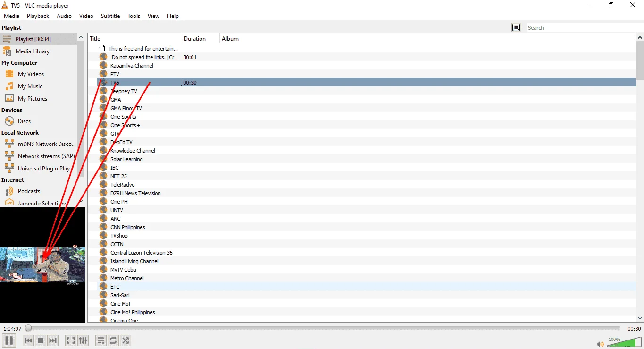Open the Subtitle menu
The height and width of the screenshot is (349, 644).
110,16
